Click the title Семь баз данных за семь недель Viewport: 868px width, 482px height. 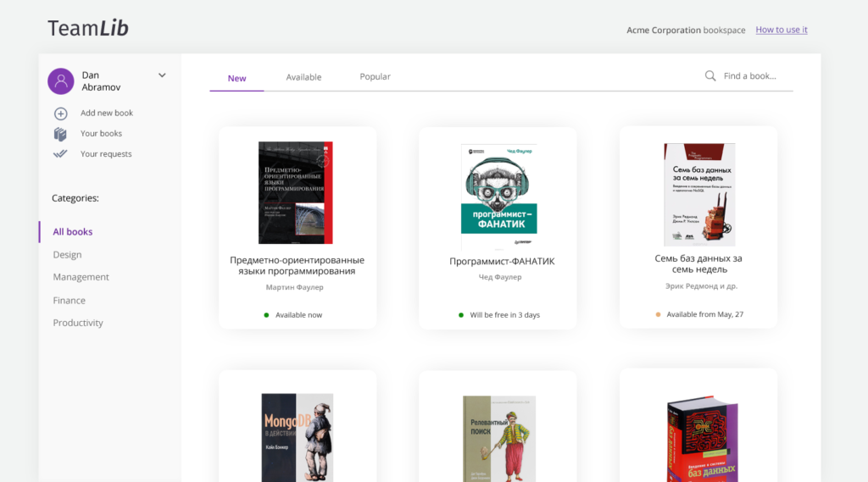pyautogui.click(x=698, y=264)
